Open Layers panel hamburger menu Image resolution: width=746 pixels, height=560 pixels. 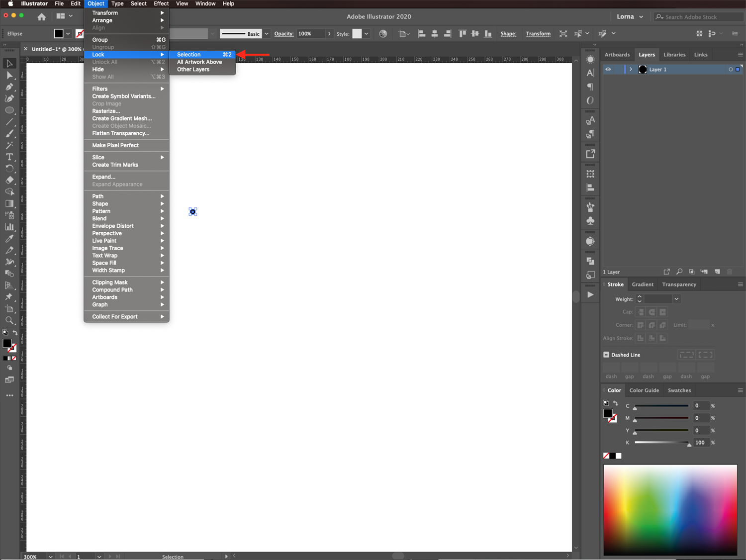(x=740, y=55)
